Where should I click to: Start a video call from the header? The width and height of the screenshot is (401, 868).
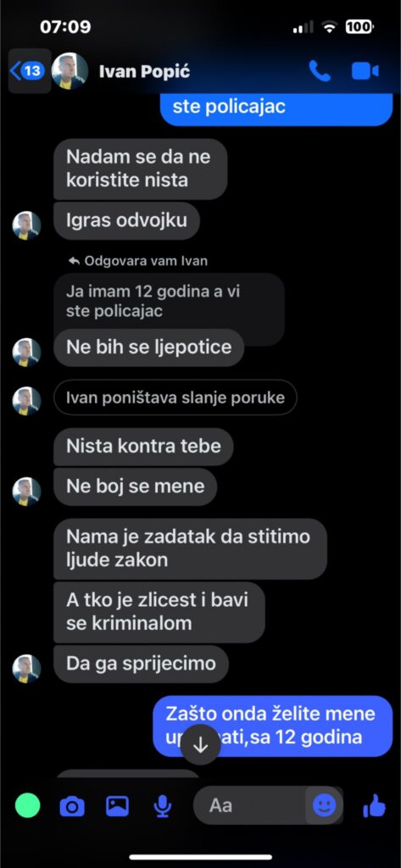pyautogui.click(x=365, y=71)
